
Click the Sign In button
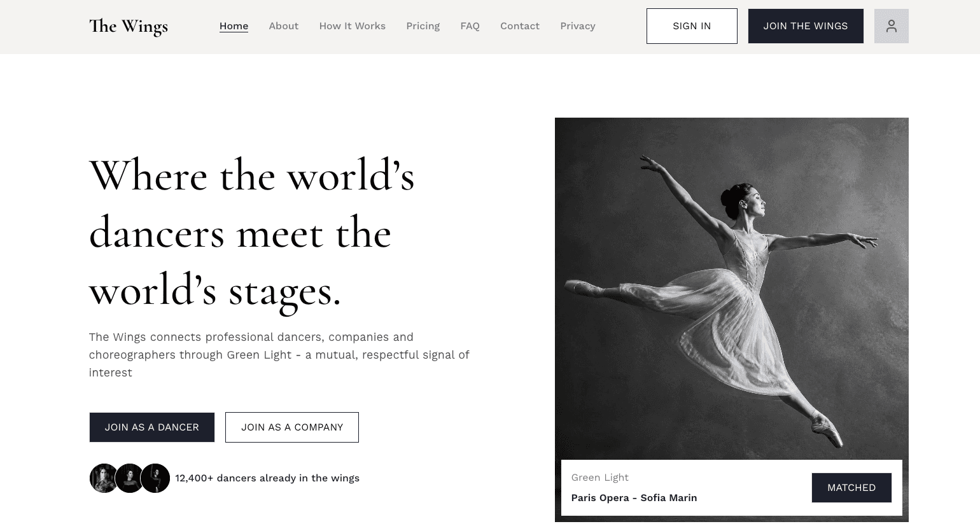[692, 26]
